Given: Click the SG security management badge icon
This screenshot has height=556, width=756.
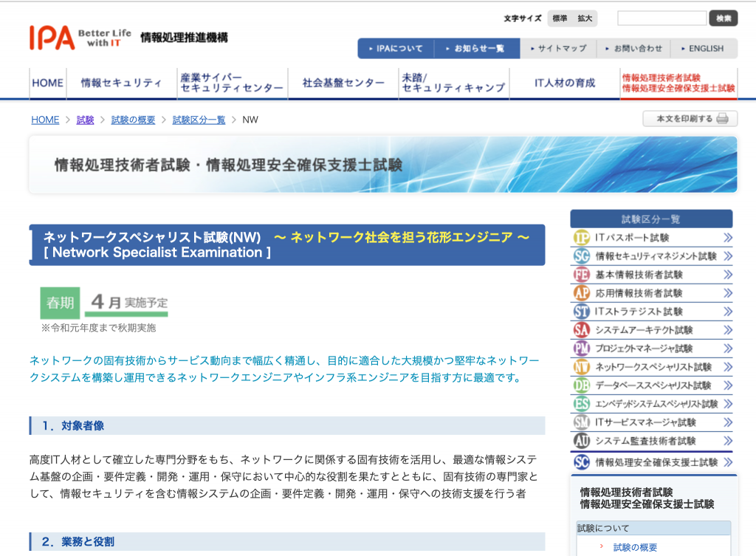Looking at the screenshot, I should 582,256.
